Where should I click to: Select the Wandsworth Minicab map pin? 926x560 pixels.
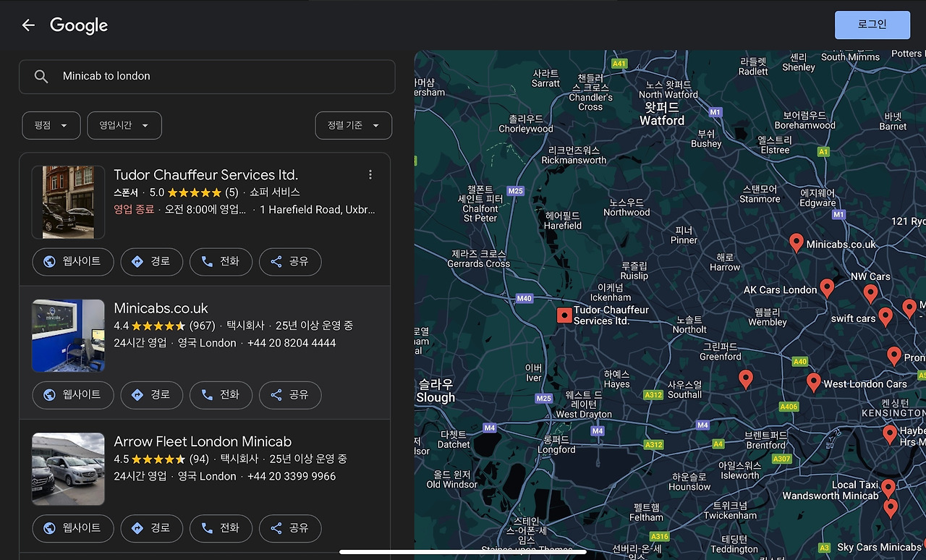pyautogui.click(x=891, y=508)
